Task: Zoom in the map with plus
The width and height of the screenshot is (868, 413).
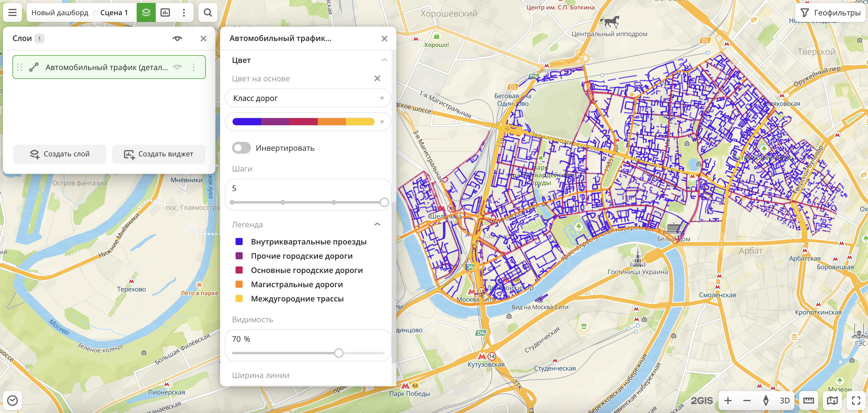Action: pyautogui.click(x=728, y=400)
